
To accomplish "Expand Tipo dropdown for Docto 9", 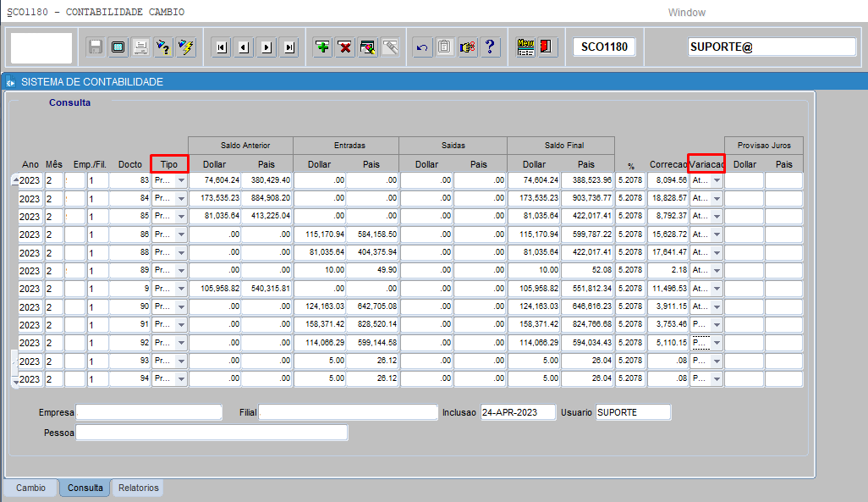I will pos(181,289).
